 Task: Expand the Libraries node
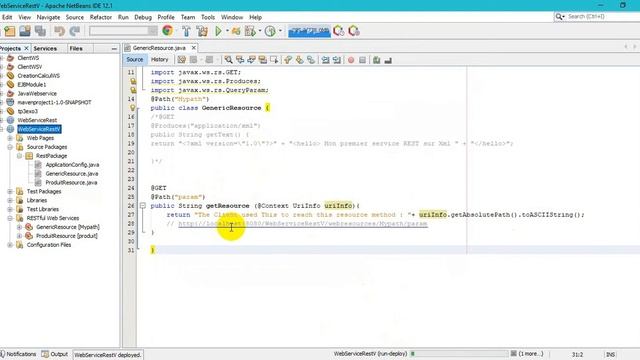[x=10, y=200]
